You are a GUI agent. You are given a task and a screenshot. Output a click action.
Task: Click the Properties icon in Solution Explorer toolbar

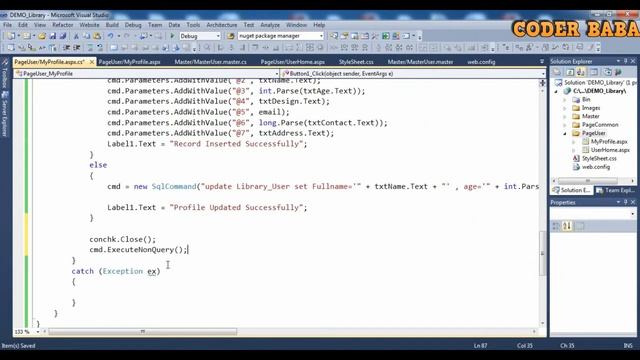(x=557, y=72)
